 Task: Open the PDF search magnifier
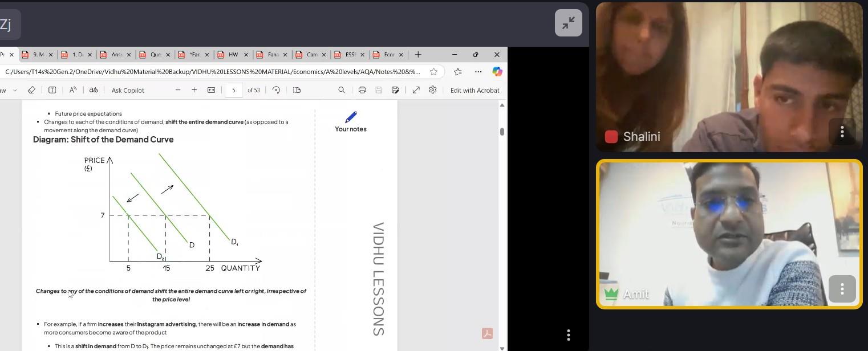[x=342, y=90]
